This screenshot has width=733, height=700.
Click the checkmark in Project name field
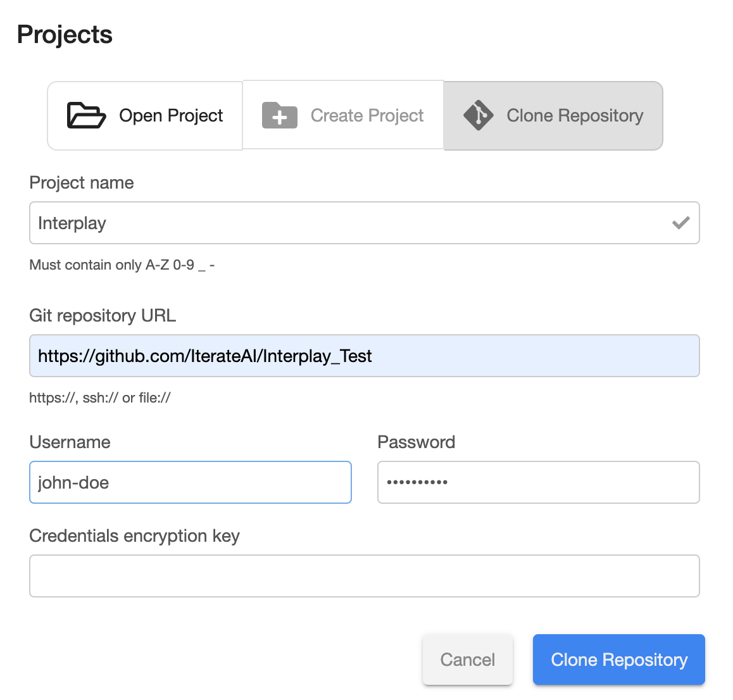[680, 223]
